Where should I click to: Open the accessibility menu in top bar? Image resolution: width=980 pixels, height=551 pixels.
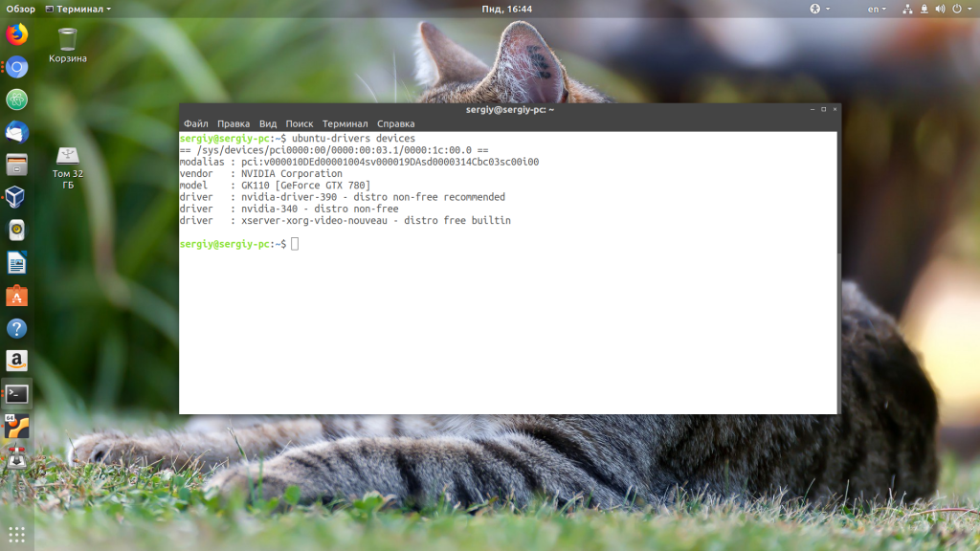(819, 9)
